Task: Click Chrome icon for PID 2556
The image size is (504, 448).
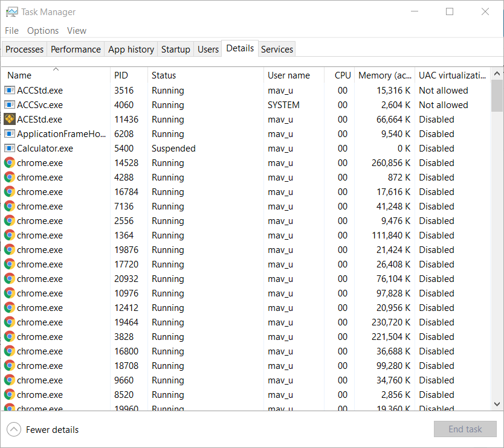Action: tap(10, 220)
